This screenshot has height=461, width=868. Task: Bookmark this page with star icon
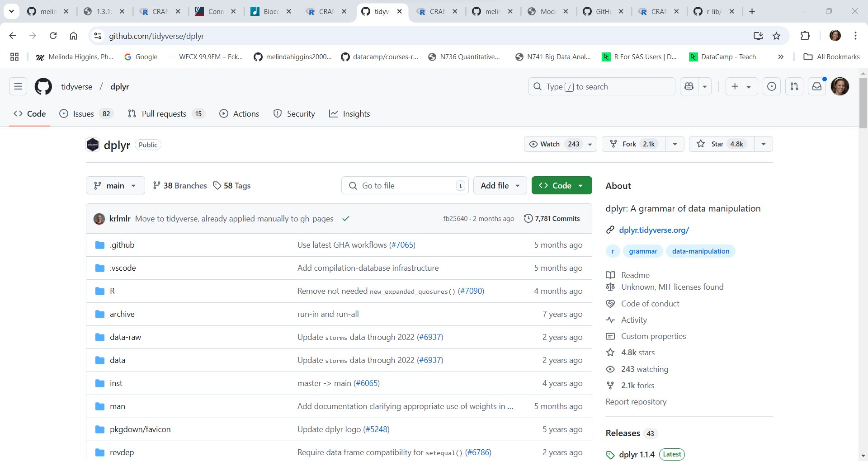pyautogui.click(x=776, y=36)
